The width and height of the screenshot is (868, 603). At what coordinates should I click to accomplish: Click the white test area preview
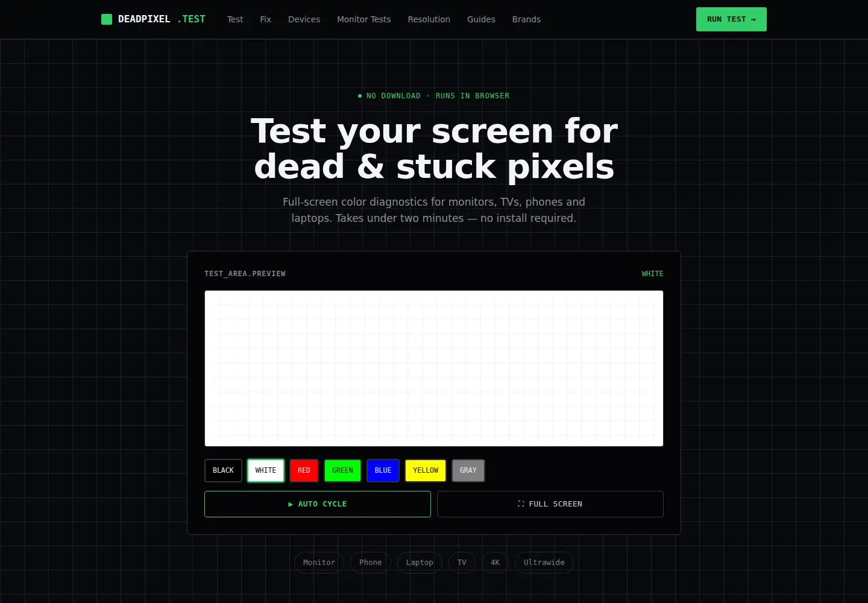point(434,368)
